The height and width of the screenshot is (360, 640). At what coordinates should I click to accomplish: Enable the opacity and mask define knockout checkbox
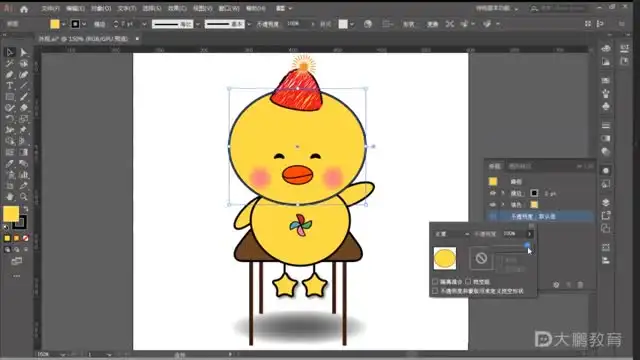pos(435,291)
